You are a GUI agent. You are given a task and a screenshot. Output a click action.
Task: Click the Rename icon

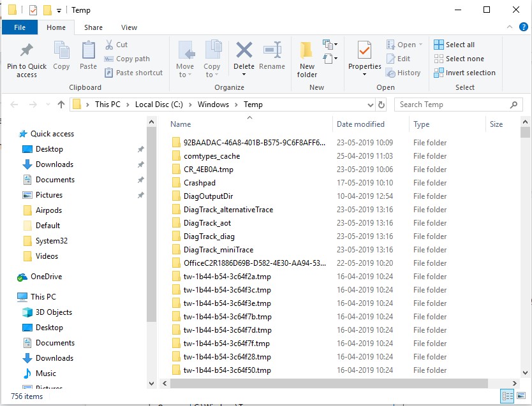[272, 50]
